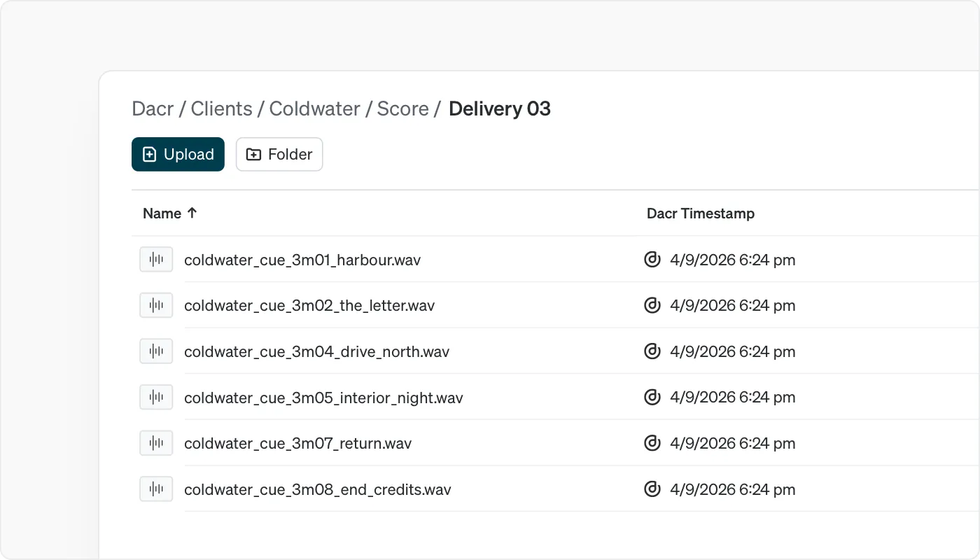Click audio icon for 3m04_drive_north.wav
The width and height of the screenshot is (980, 560).
156,351
